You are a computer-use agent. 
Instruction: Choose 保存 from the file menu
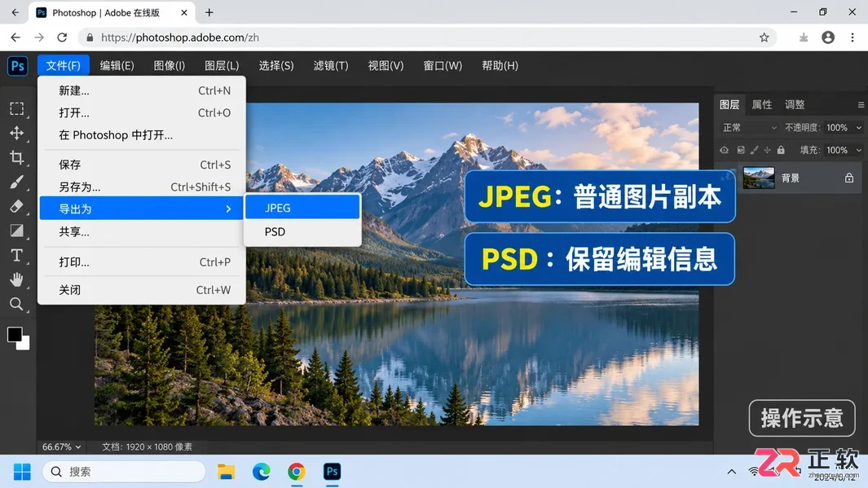click(142, 165)
